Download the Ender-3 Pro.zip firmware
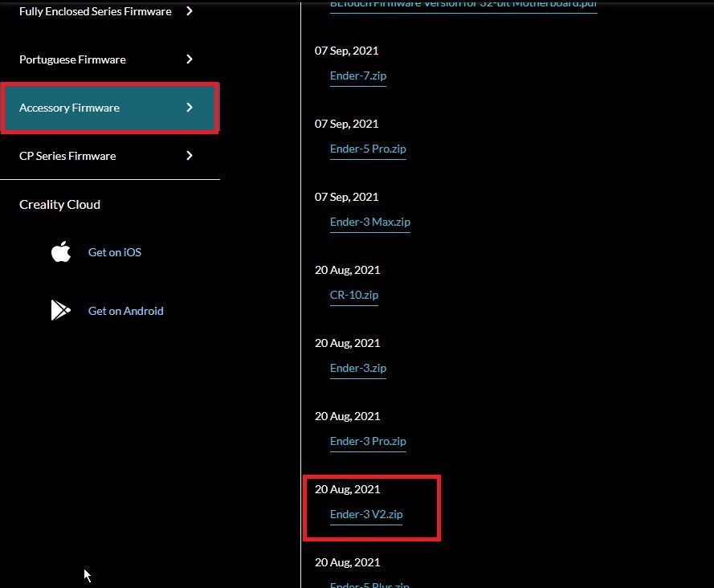This screenshot has height=588, width=714. (368, 441)
